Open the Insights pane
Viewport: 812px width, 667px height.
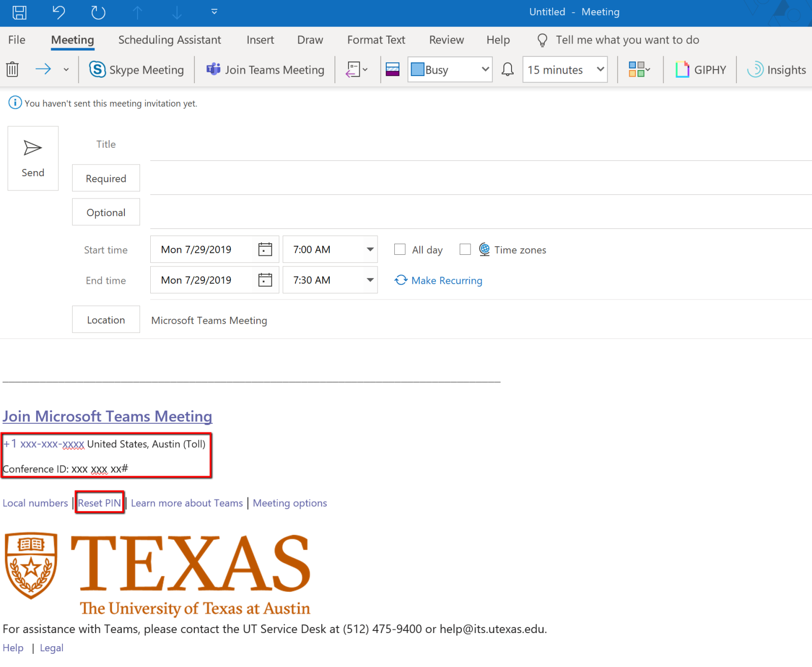776,70
